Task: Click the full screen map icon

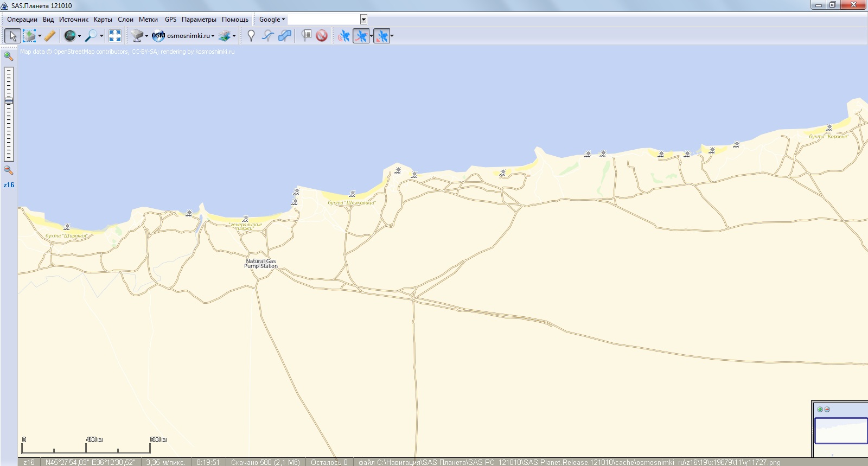Action: [x=115, y=36]
